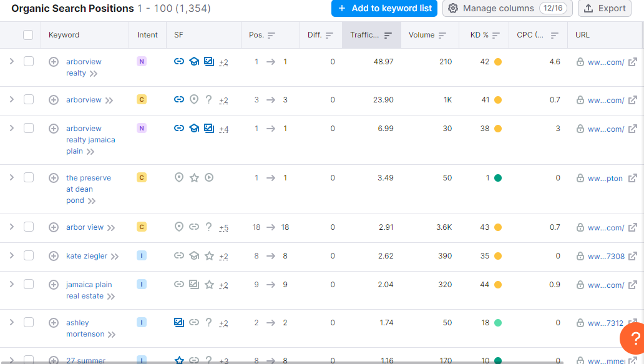This screenshot has height=364, width=644.
Task: Click the N intent badge for arborview realty
Action: 141,62
